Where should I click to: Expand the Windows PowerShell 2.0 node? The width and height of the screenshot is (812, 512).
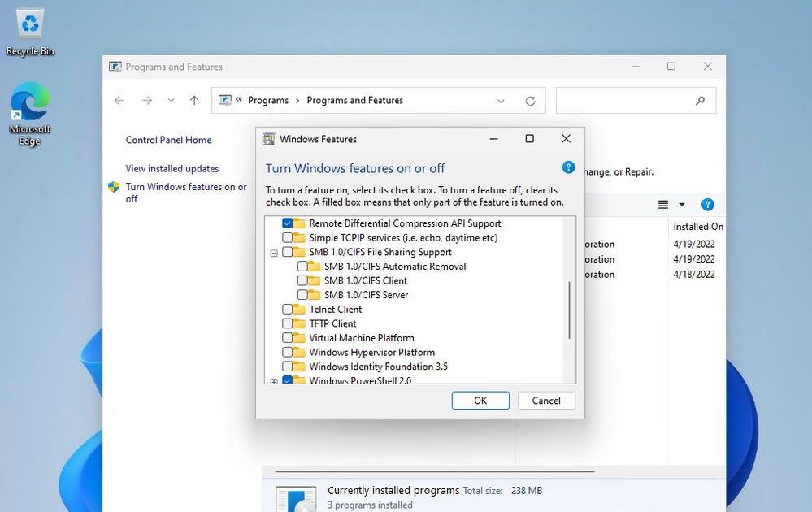tap(274, 381)
